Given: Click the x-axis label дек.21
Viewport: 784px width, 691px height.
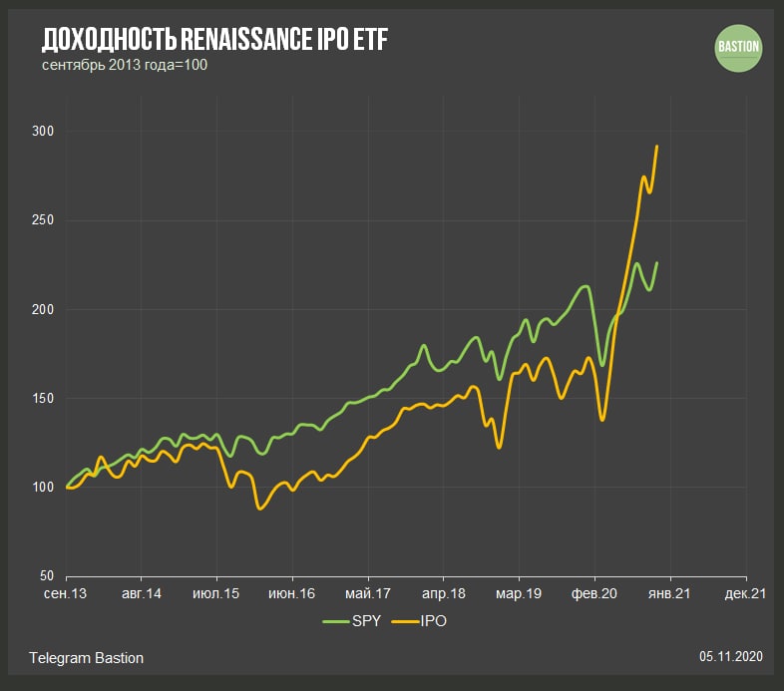Looking at the screenshot, I should click(x=745, y=593).
